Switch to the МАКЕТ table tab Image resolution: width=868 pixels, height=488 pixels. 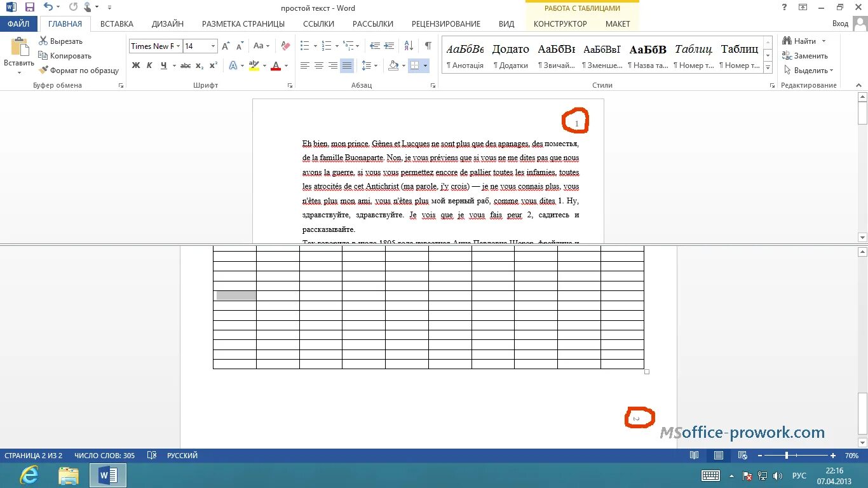618,24
